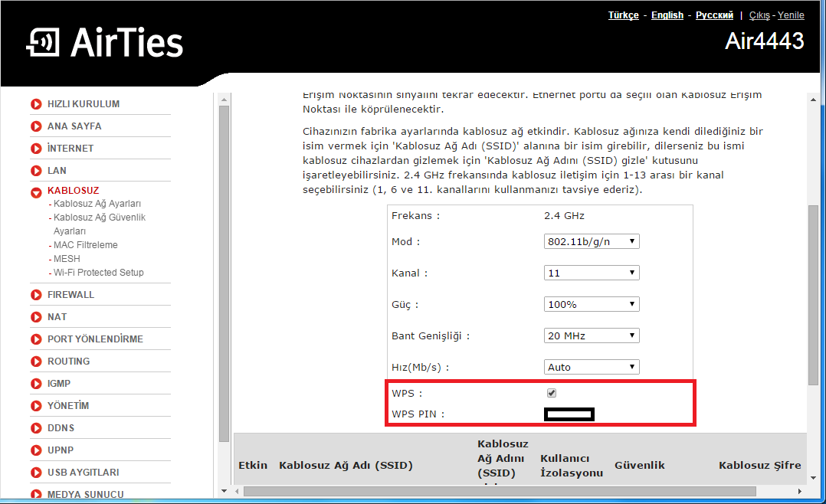This screenshot has width=826, height=504.
Task: Click the horizontal scrollbar of content pane
Action: pyautogui.click(x=500, y=491)
